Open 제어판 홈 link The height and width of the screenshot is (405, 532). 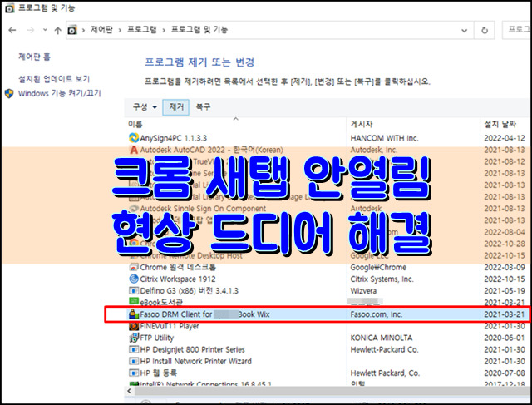click(x=34, y=57)
